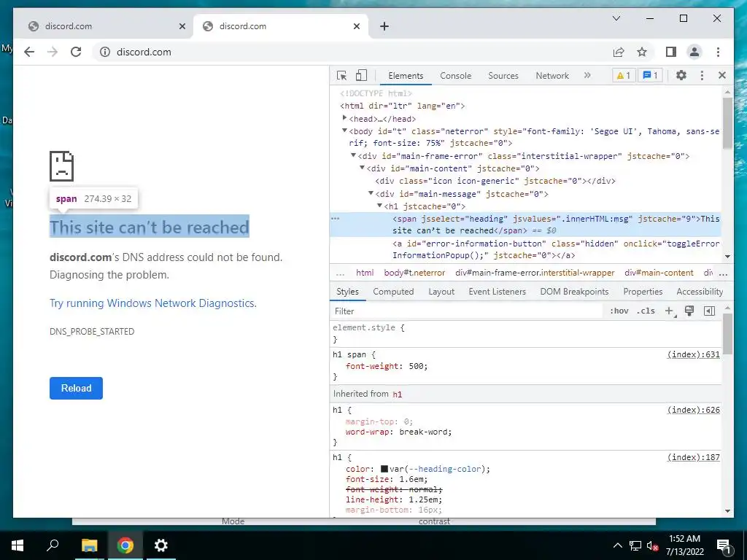
Task: Open source link (index):631
Action: 693,354
